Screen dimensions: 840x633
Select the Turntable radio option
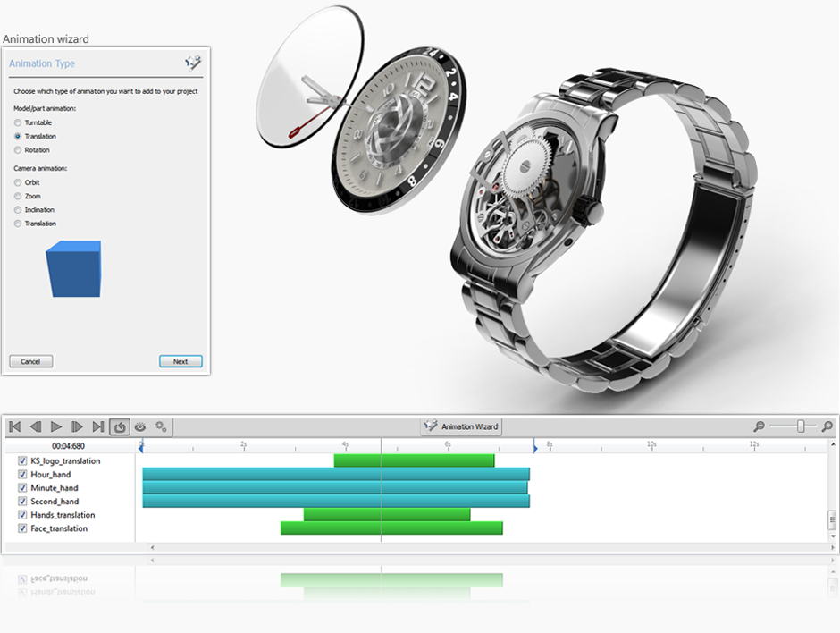pos(18,122)
